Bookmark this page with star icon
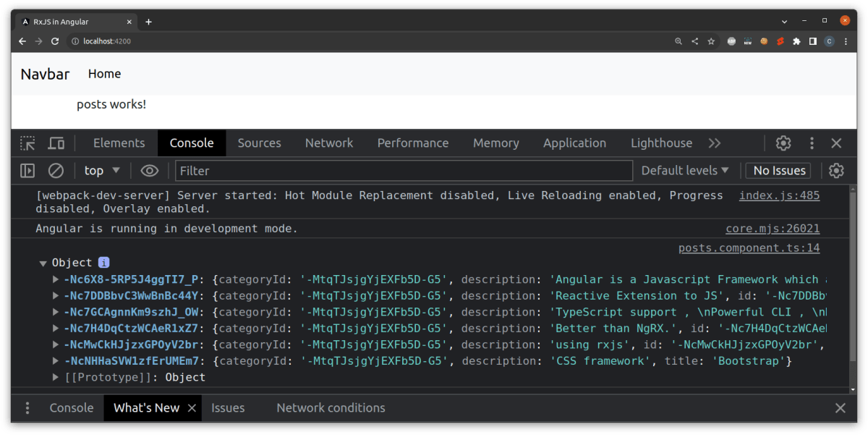This screenshot has width=868, height=435. [x=711, y=41]
